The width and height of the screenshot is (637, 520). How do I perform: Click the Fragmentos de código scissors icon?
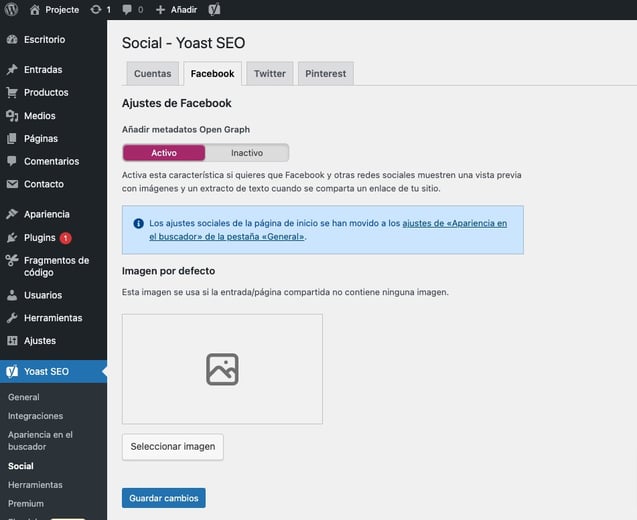[12, 260]
